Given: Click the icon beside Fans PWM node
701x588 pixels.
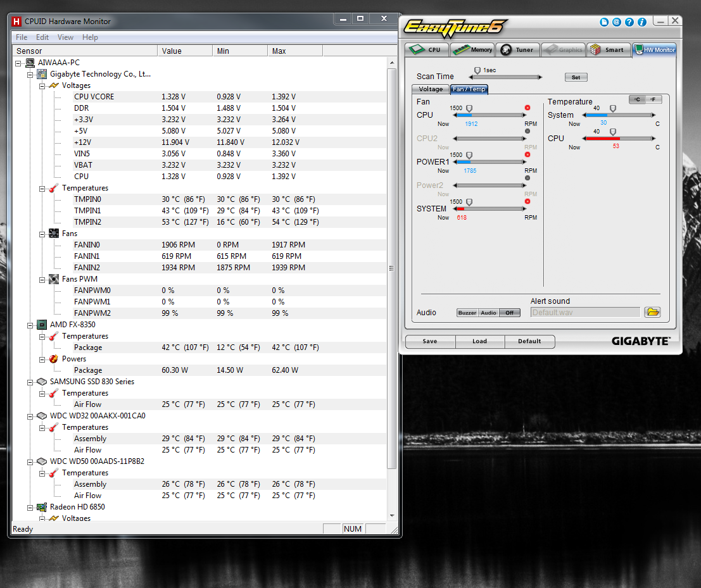Looking at the screenshot, I should pos(54,279).
